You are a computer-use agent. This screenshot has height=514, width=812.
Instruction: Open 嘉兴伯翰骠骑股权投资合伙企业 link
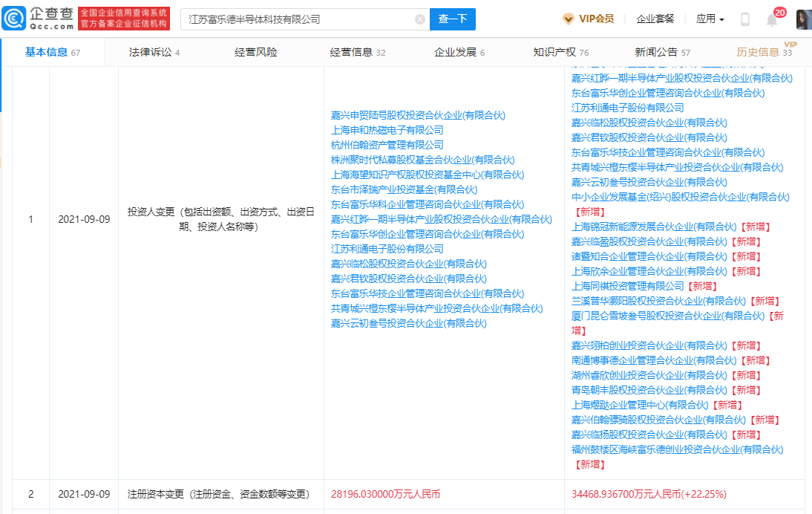point(658,420)
